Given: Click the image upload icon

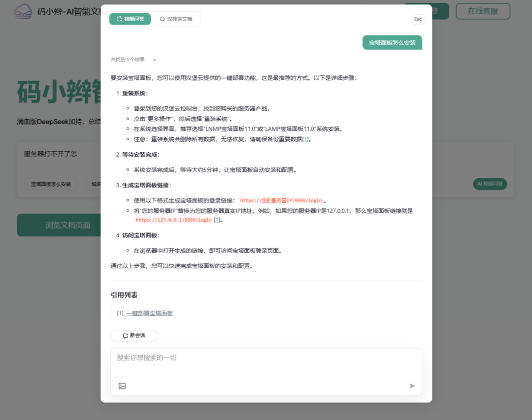Looking at the screenshot, I should [122, 386].
